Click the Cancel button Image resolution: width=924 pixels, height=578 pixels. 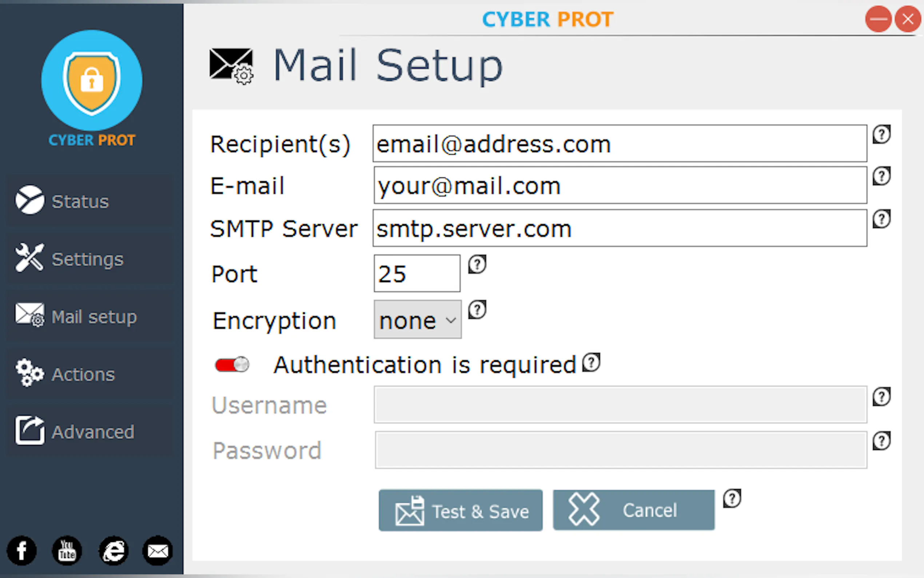click(x=634, y=510)
